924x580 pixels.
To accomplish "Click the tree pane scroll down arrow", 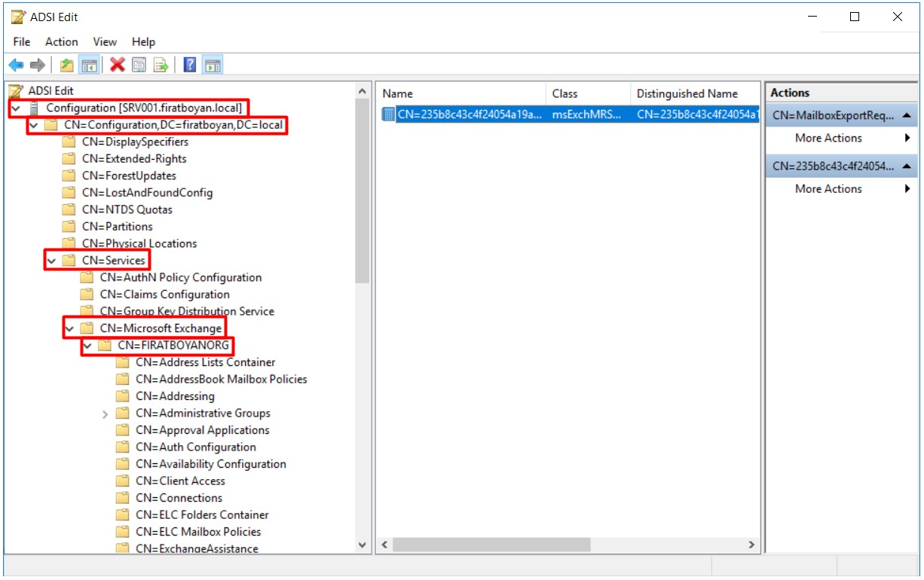I will click(x=362, y=545).
